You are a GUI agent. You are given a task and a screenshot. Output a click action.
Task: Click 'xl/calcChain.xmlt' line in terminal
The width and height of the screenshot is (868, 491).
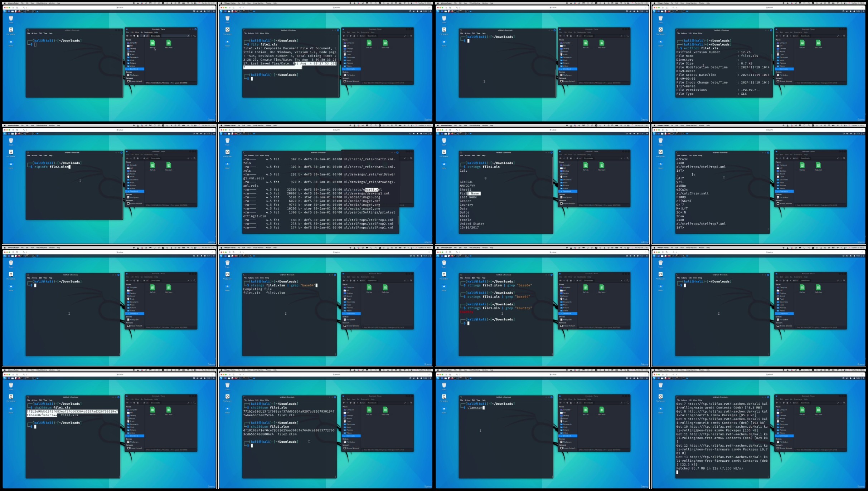coord(692,193)
